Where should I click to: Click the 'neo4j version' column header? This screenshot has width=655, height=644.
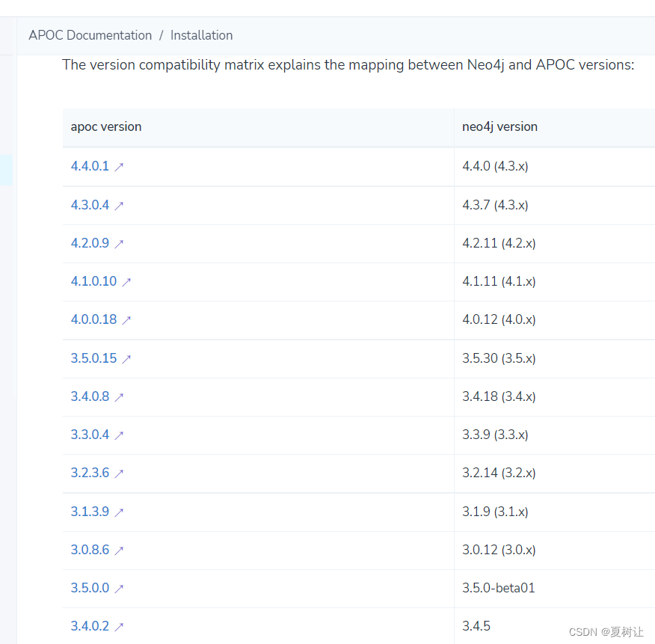coord(555,127)
